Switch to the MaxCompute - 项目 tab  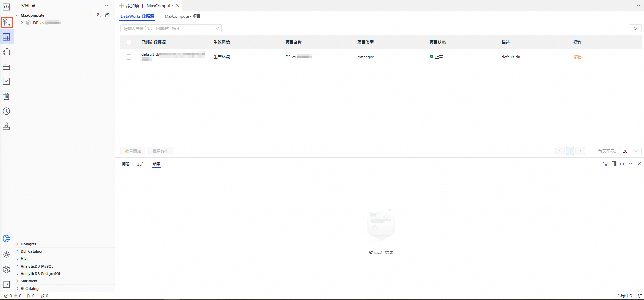183,16
